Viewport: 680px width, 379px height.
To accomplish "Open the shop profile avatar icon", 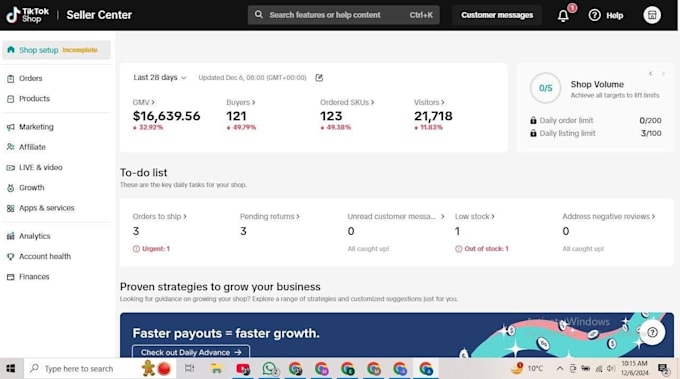I will [x=651, y=15].
